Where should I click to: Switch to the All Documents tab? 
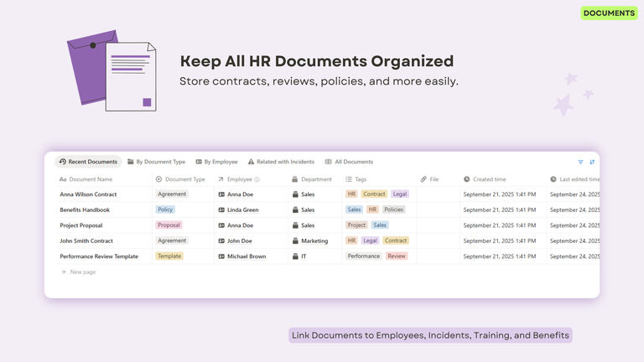(x=349, y=162)
